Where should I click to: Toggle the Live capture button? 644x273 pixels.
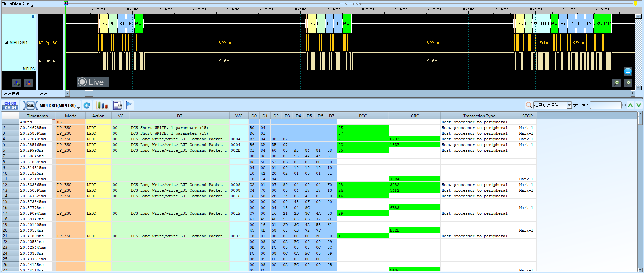[92, 82]
